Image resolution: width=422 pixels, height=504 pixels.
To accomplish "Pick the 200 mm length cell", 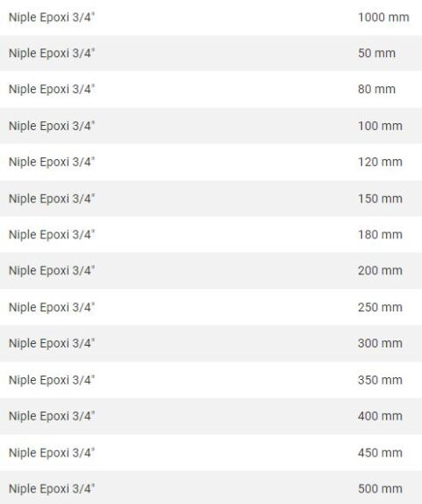I will [x=380, y=271].
